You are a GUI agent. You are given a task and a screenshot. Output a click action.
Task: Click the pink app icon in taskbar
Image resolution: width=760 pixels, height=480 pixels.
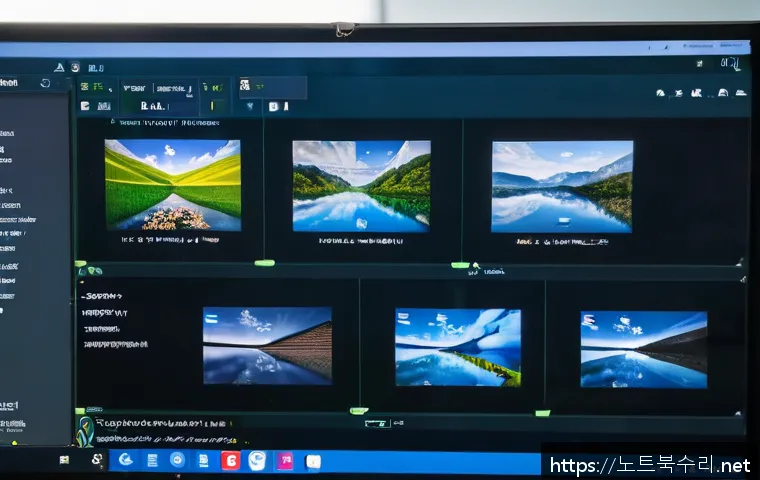tap(285, 461)
